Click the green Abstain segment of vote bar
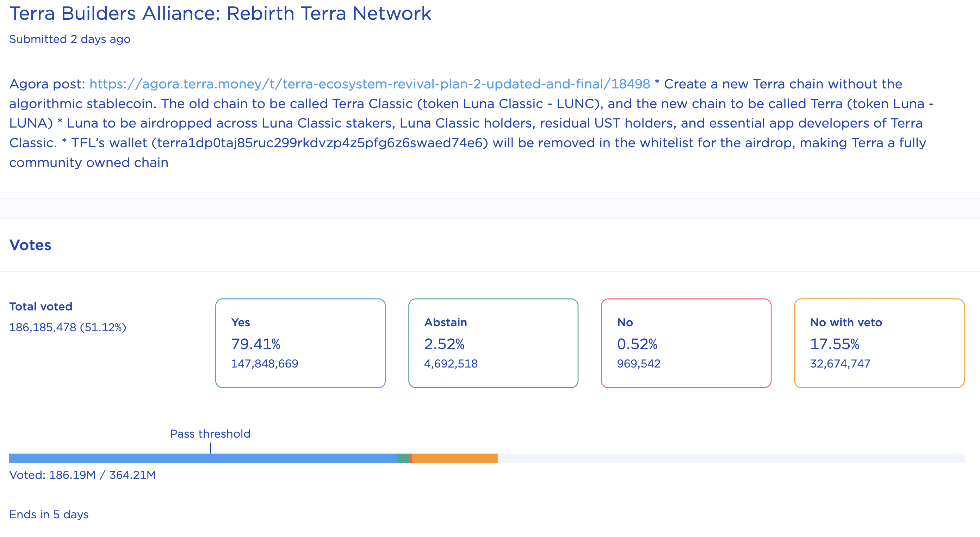This screenshot has height=537, width=980. click(x=403, y=458)
